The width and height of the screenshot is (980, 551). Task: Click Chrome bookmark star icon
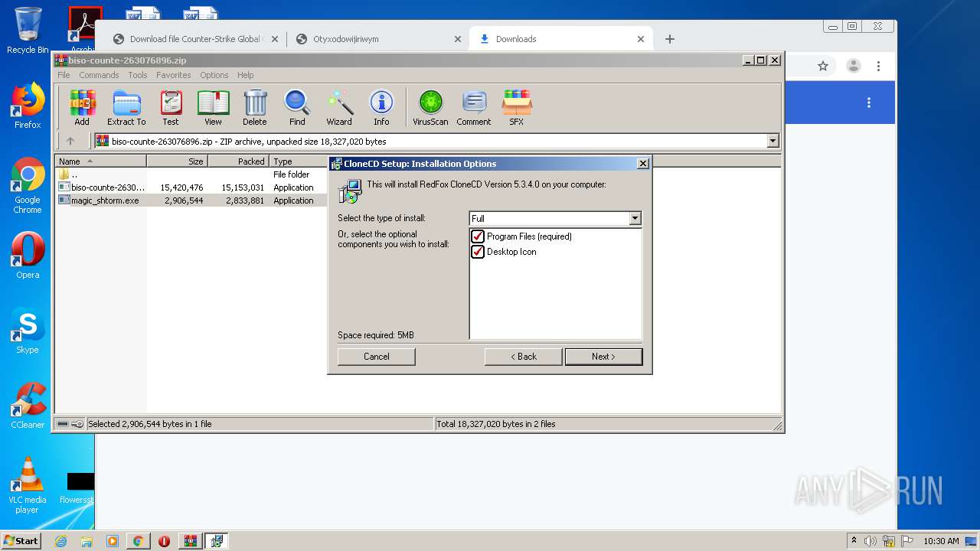(x=823, y=66)
